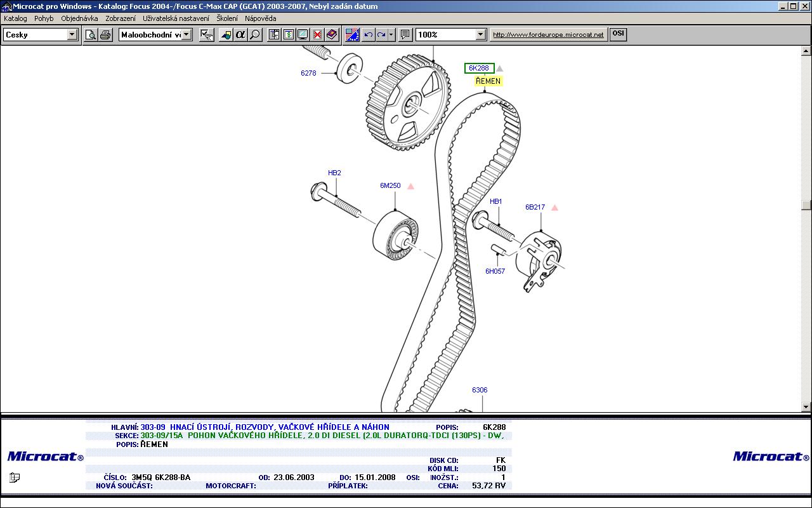Click the magnifying glass search icon
This screenshot has width=812, height=508.
(255, 35)
